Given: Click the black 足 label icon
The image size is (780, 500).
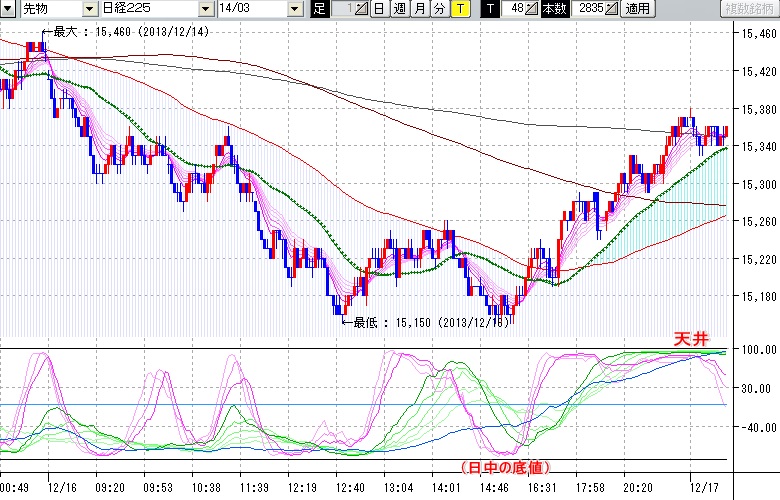Looking at the screenshot, I should 319,9.
